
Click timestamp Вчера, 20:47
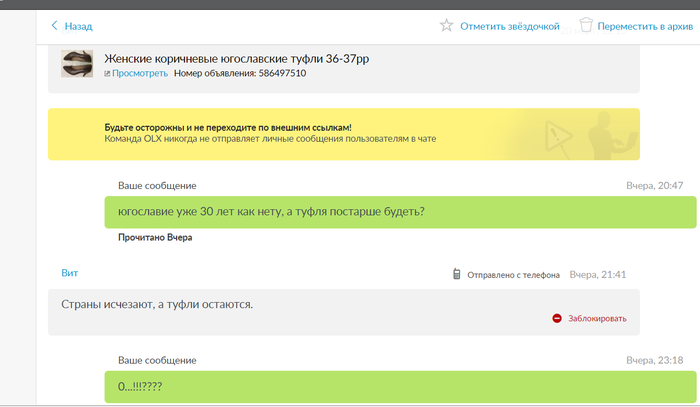(x=654, y=186)
